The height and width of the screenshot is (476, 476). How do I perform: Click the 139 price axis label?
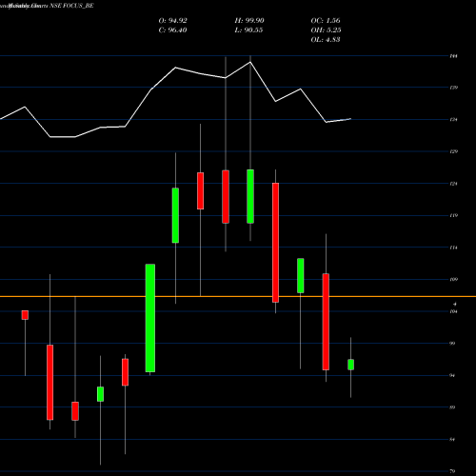coord(454,88)
